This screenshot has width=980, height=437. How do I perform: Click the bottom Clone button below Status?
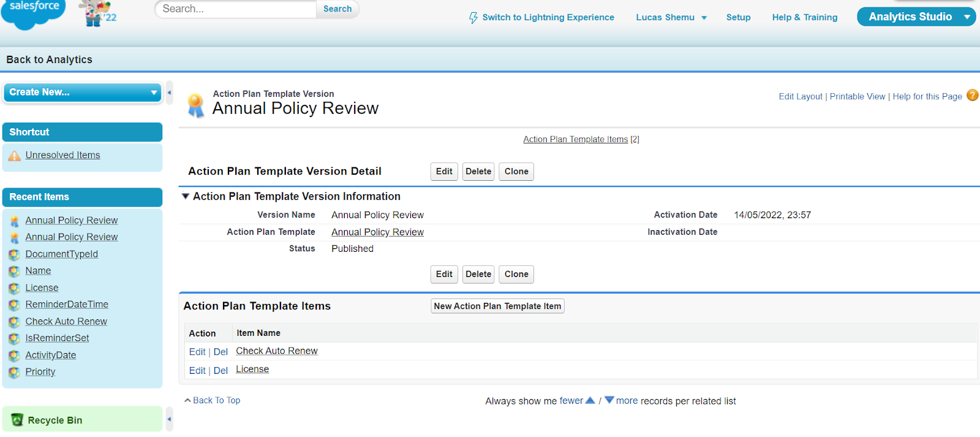point(516,275)
